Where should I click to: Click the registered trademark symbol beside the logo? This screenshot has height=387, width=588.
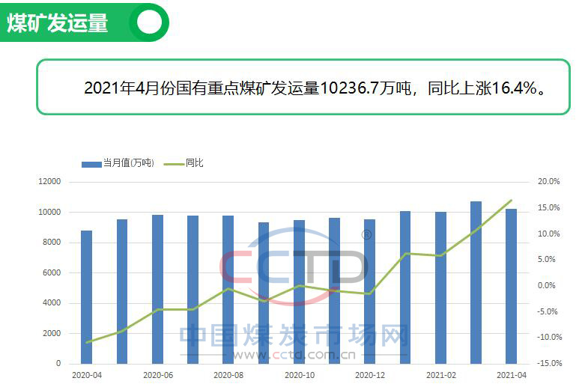[366, 235]
